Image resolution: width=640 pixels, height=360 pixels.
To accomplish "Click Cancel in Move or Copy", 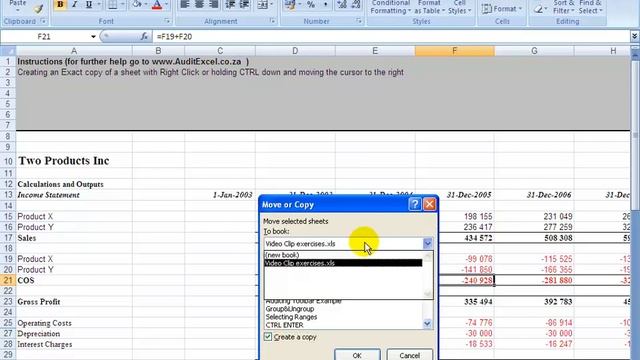I will tap(409, 355).
